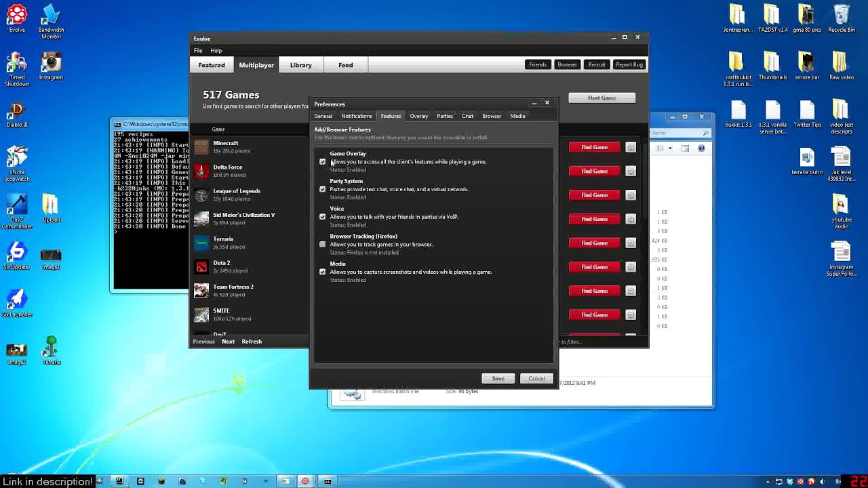Viewport: 868px width, 488px height.
Task: Click the search field in Explorer window
Action: tap(680, 133)
